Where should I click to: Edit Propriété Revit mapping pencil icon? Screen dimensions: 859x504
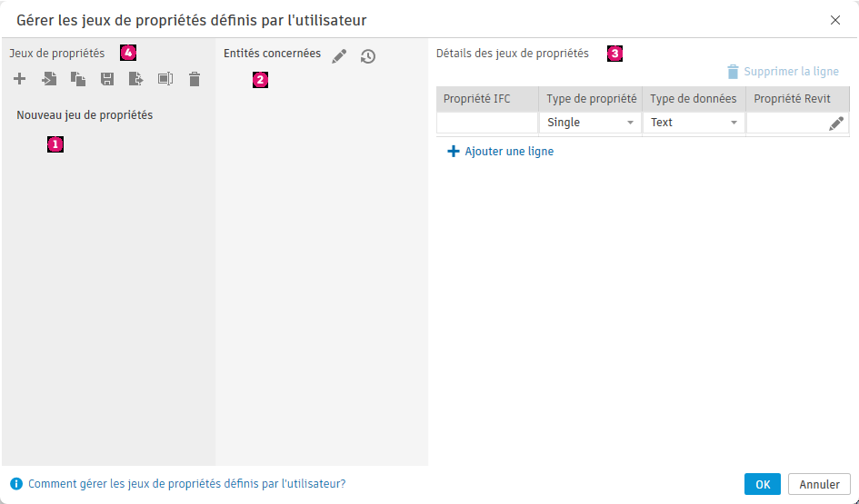[x=836, y=124]
